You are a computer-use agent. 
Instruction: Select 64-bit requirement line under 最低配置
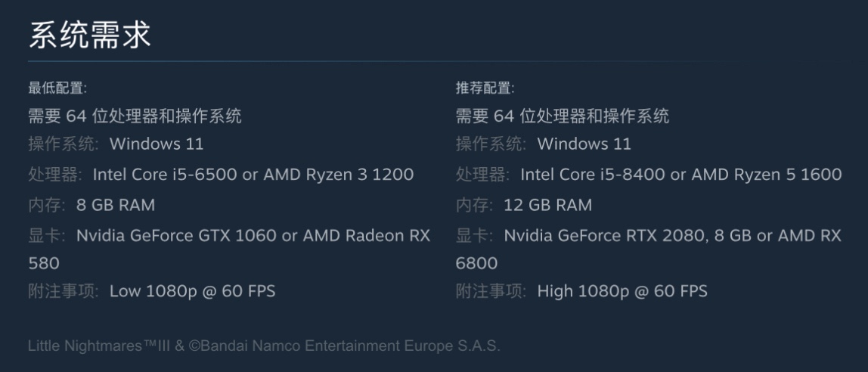coord(135,116)
